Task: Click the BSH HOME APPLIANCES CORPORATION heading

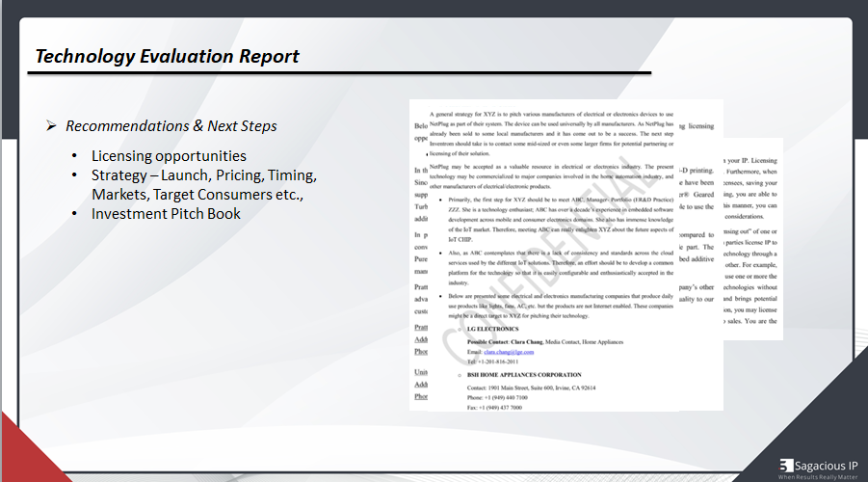Action: click(524, 375)
